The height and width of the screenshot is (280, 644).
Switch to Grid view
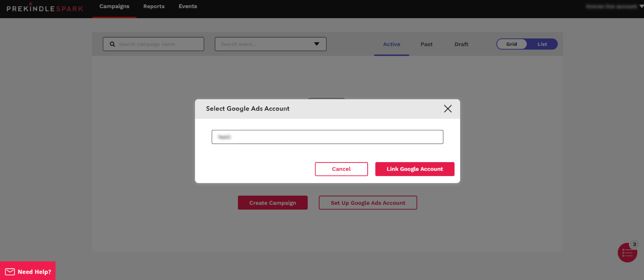click(511, 44)
